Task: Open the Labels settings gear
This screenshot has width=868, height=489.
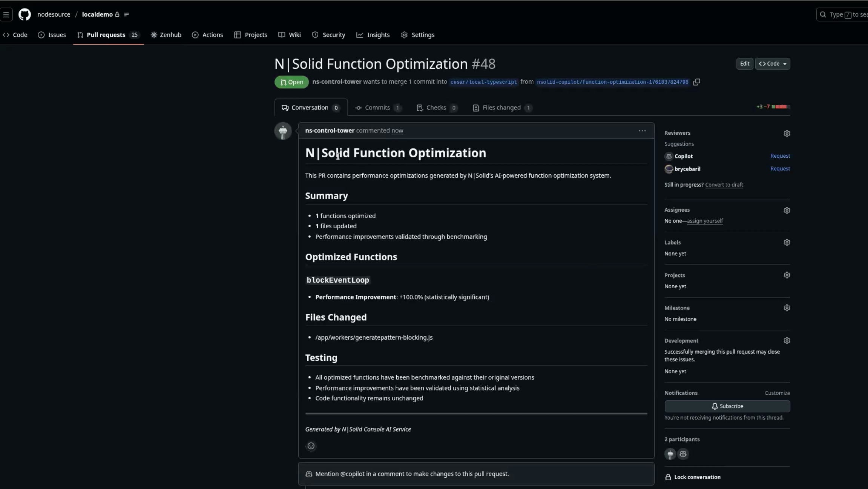Action: point(787,242)
